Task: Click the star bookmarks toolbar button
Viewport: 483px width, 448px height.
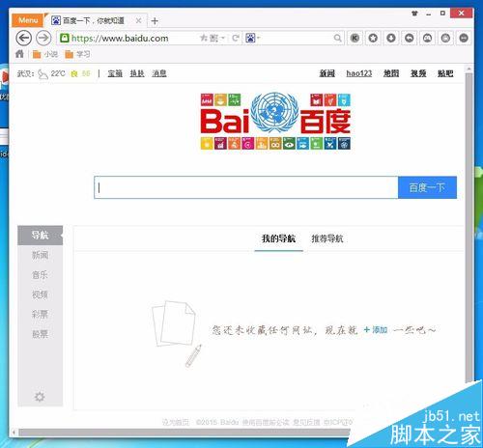Action: pos(373,38)
